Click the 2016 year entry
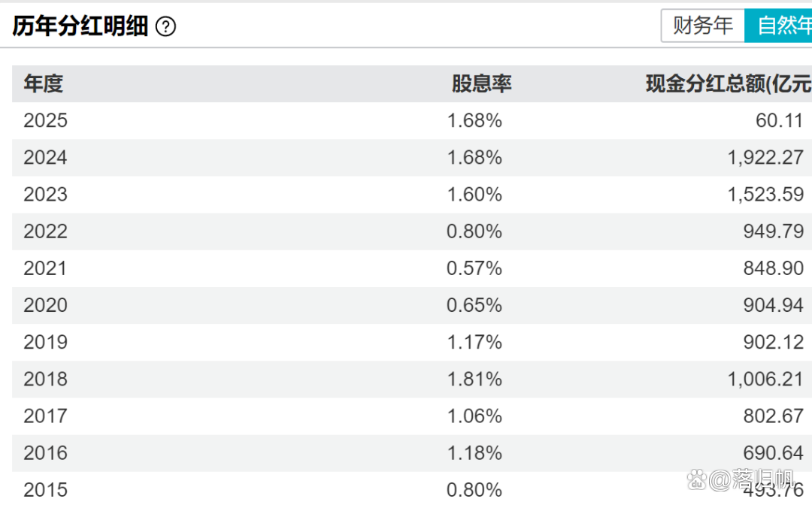 coord(45,452)
